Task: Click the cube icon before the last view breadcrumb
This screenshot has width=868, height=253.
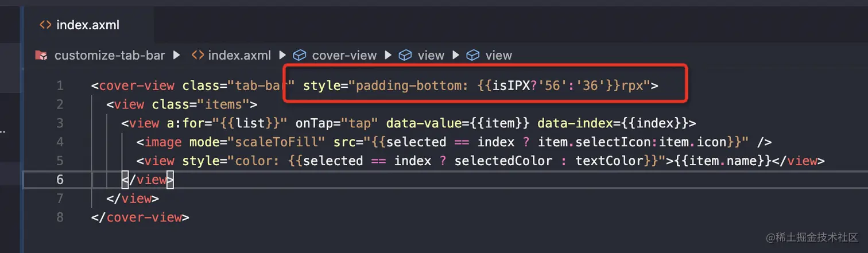Action: (473, 55)
